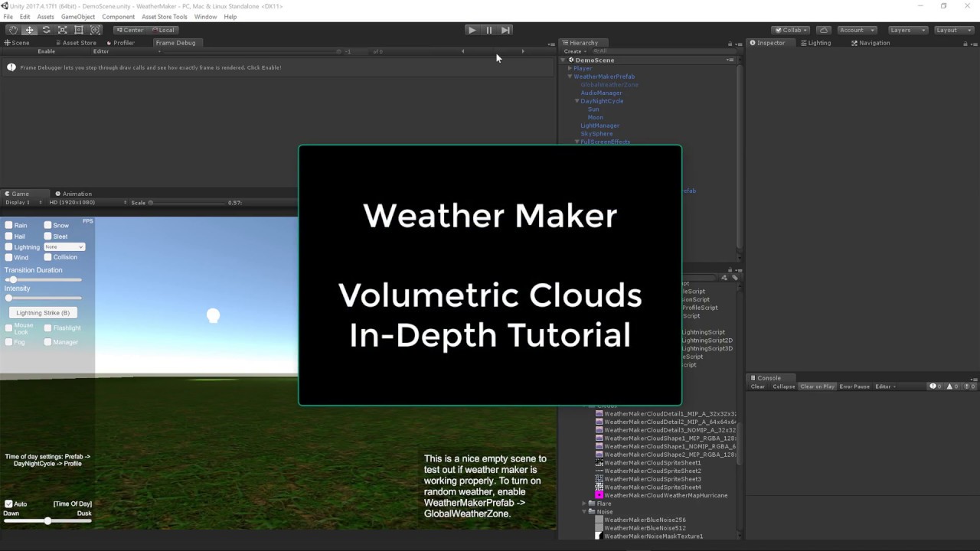Switch to the Profiler tab
The image size is (980, 551).
click(119, 43)
